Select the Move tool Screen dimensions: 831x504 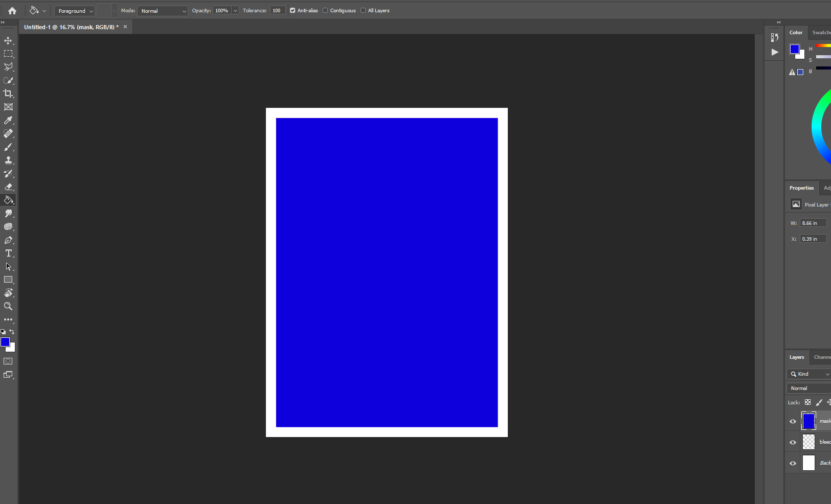pos(8,40)
